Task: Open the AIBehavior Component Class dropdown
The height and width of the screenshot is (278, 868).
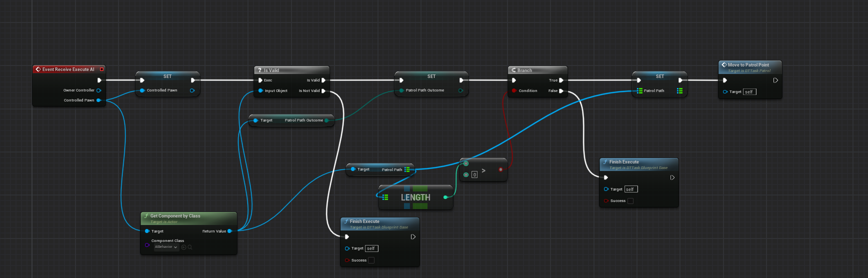Action: point(165,247)
